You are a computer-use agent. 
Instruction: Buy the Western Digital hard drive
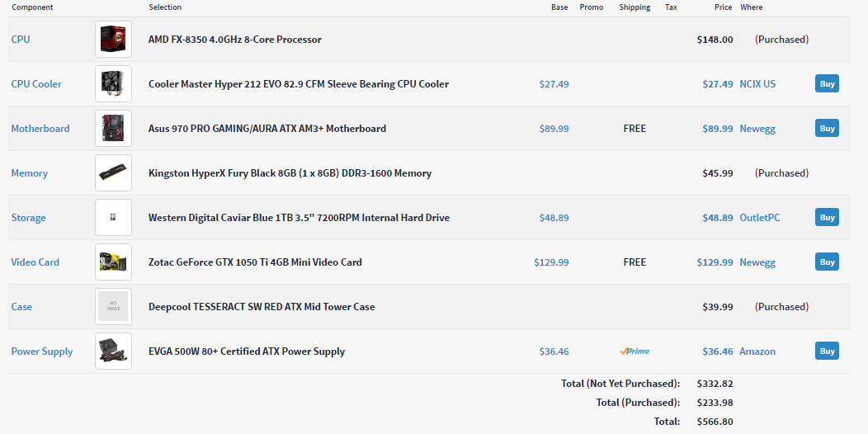coord(827,217)
